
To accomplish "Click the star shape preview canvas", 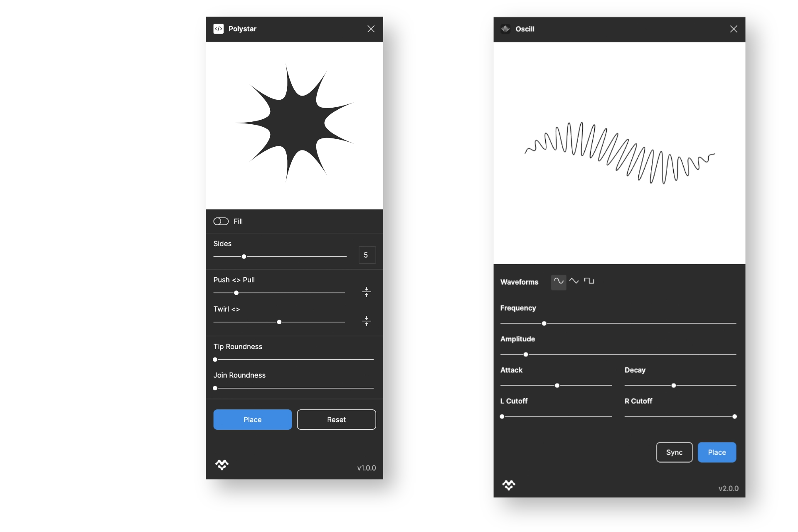I will (294, 126).
